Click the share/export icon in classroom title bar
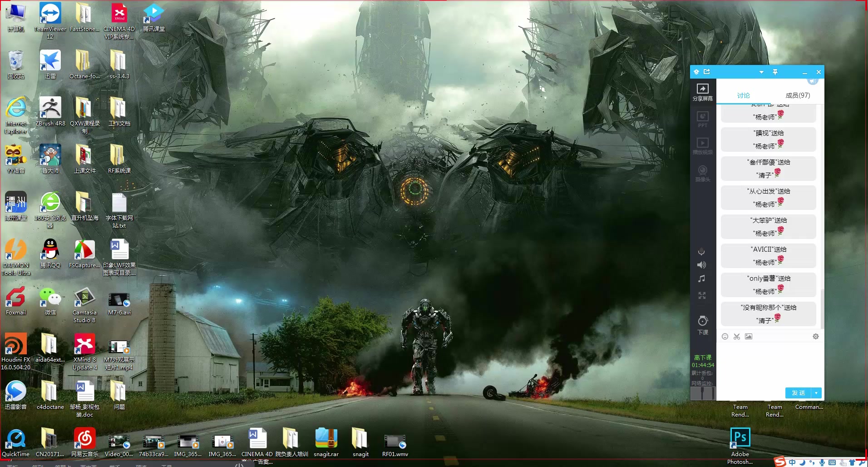The height and width of the screenshot is (467, 868). tap(707, 72)
